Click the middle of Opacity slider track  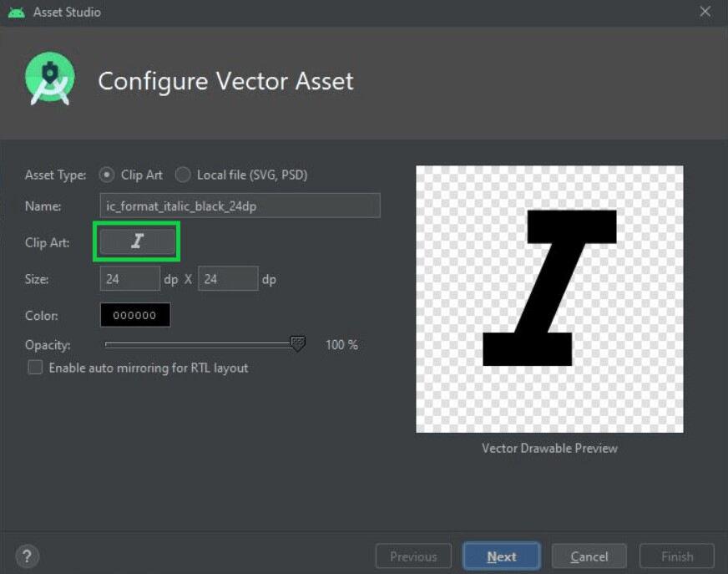coord(200,343)
